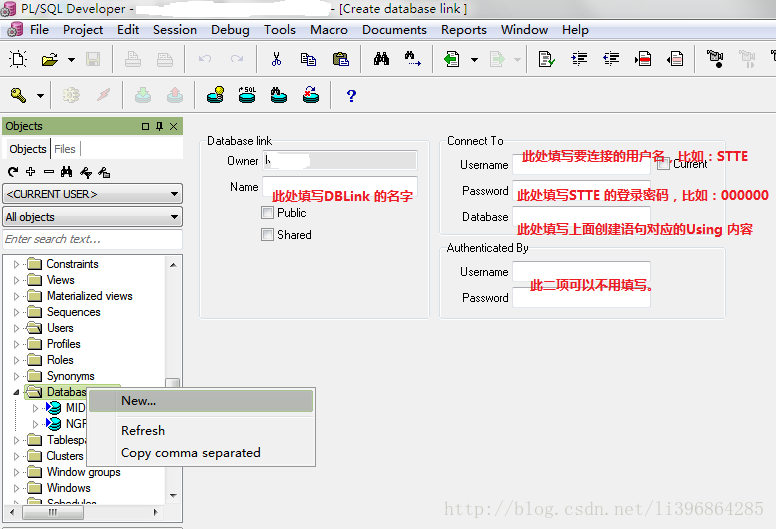Switch to the Objects tab
This screenshot has width=776, height=529.
click(x=28, y=149)
